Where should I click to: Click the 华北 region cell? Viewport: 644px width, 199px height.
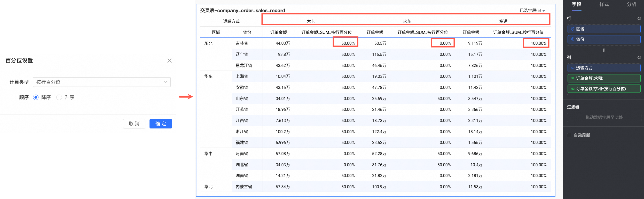(x=208, y=187)
